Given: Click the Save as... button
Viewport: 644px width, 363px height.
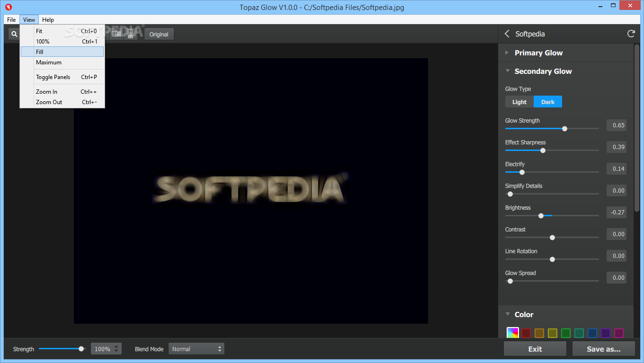Looking at the screenshot, I should pos(604,349).
